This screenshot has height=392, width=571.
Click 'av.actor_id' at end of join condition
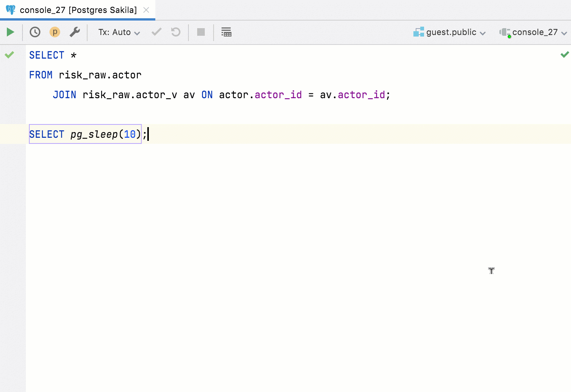point(352,95)
